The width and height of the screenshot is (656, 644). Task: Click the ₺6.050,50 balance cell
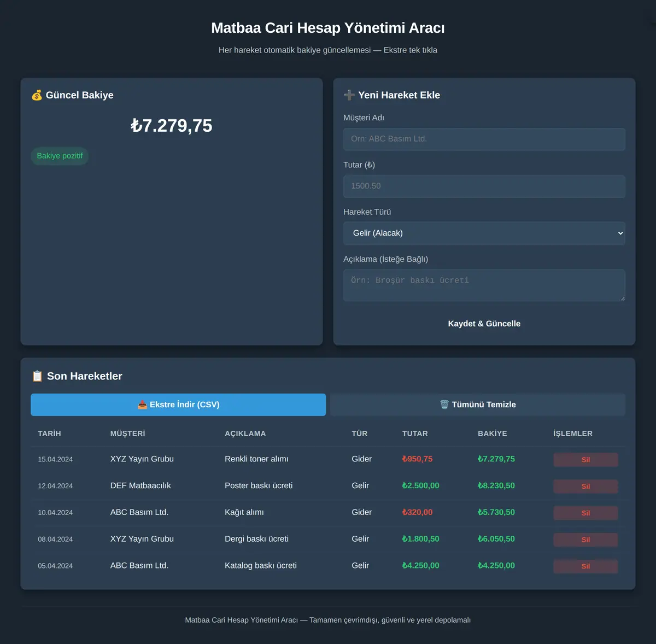point(496,539)
